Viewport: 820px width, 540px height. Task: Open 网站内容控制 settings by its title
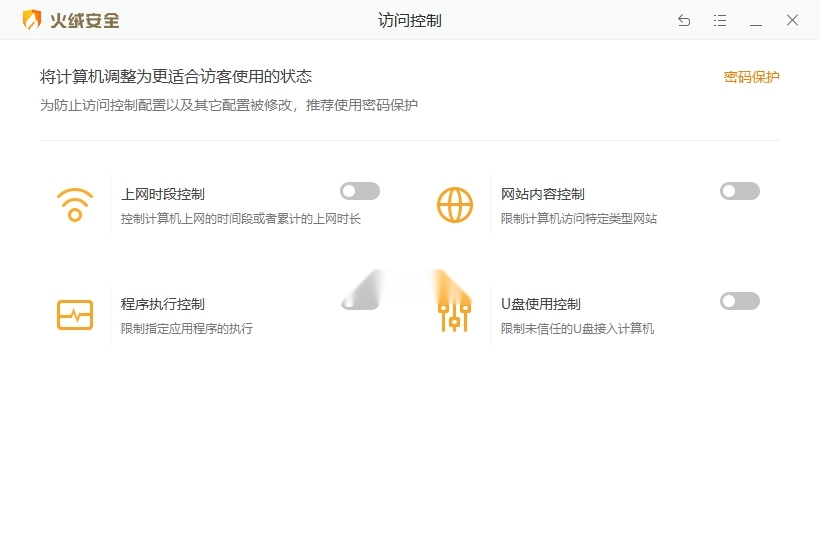click(543, 194)
